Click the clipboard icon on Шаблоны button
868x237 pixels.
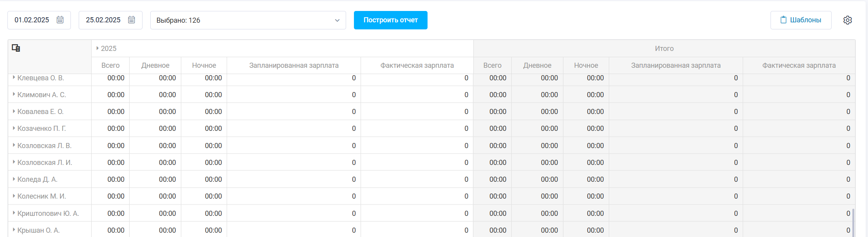point(783,20)
